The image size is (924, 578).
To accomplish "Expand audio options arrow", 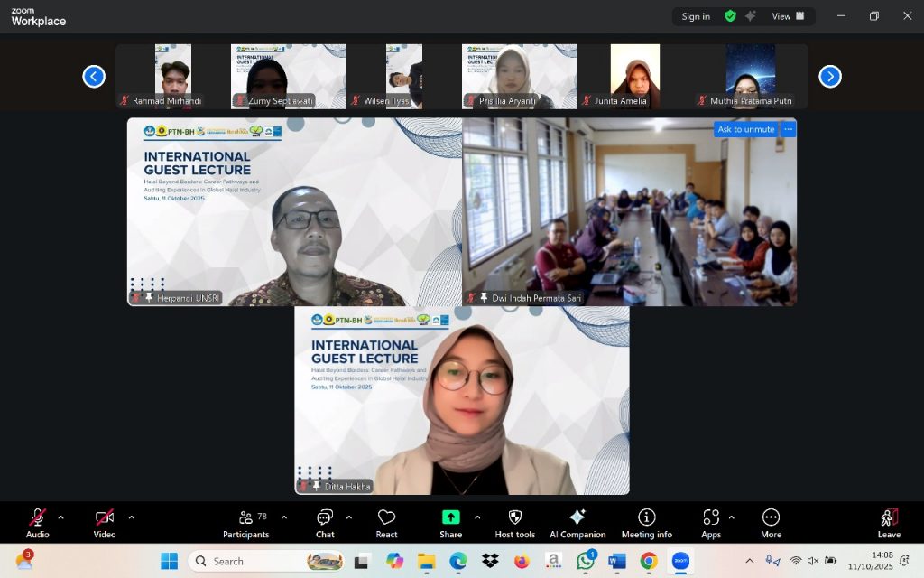I will click(x=60, y=517).
